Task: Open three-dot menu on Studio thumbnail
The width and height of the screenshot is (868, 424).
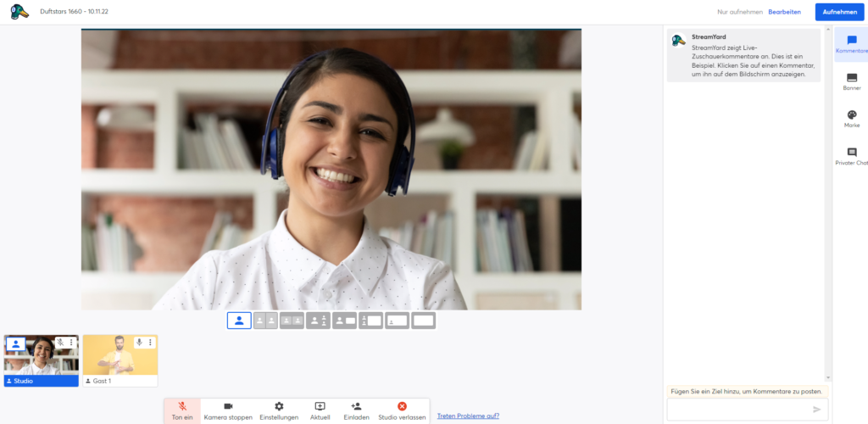Action: 71,343
